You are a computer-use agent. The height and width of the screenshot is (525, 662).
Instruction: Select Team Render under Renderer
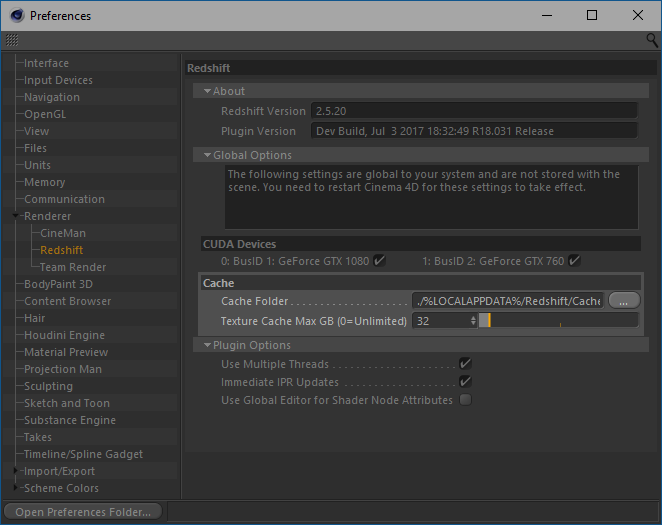(x=73, y=267)
